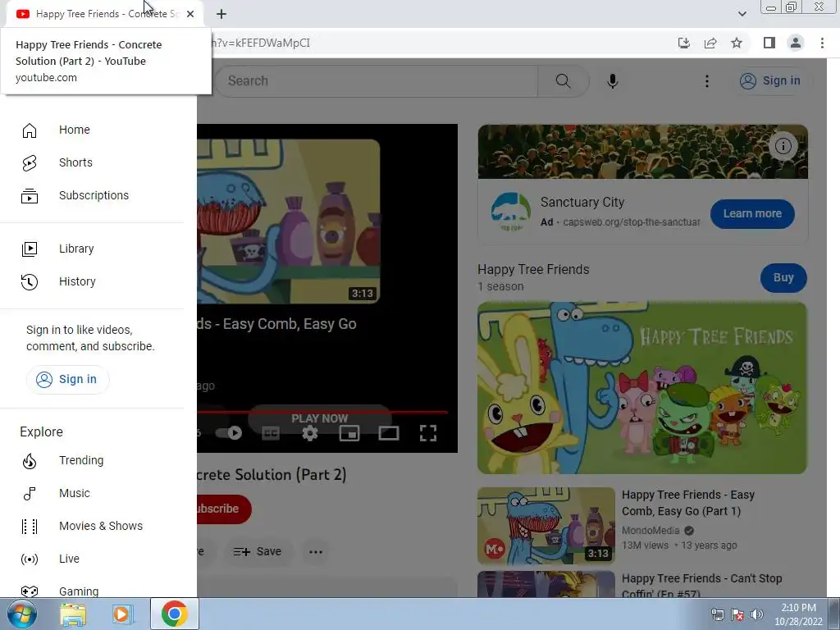Image resolution: width=840 pixels, height=630 pixels.
Task: Click Buy for Happy Tree Friends season
Action: (x=783, y=277)
